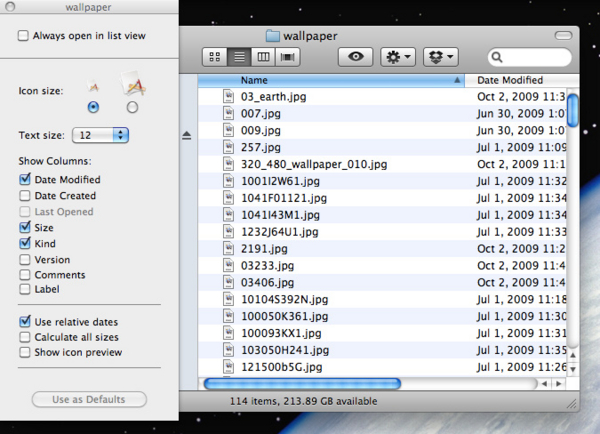Close the wallpaper view options panel
This screenshot has width=600, height=434.
[10, 7]
